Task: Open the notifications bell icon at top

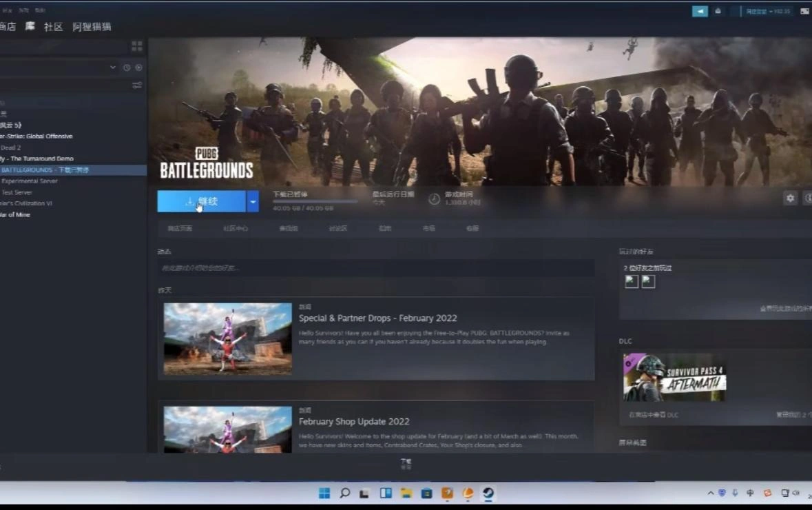Action: 718,11
